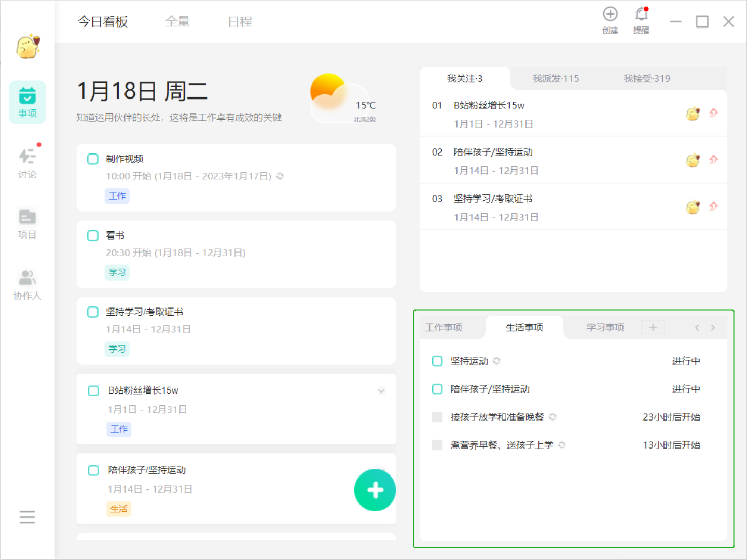
Task: Open the 陪伴孩子/坚持运动 followed item
Action: click(x=493, y=152)
